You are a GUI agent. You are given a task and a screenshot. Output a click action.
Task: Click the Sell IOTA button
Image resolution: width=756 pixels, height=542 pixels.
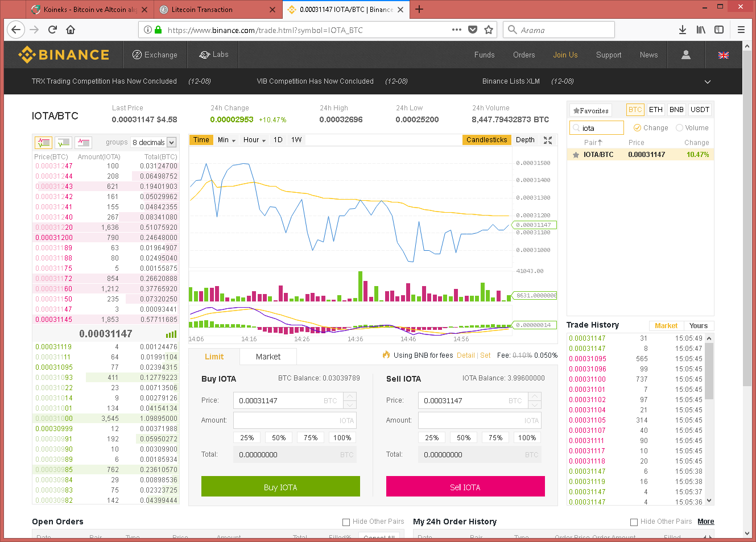tap(465, 487)
